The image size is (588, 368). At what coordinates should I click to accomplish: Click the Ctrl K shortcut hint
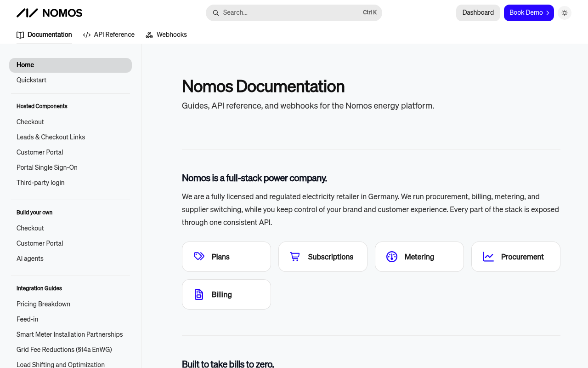pos(370,13)
